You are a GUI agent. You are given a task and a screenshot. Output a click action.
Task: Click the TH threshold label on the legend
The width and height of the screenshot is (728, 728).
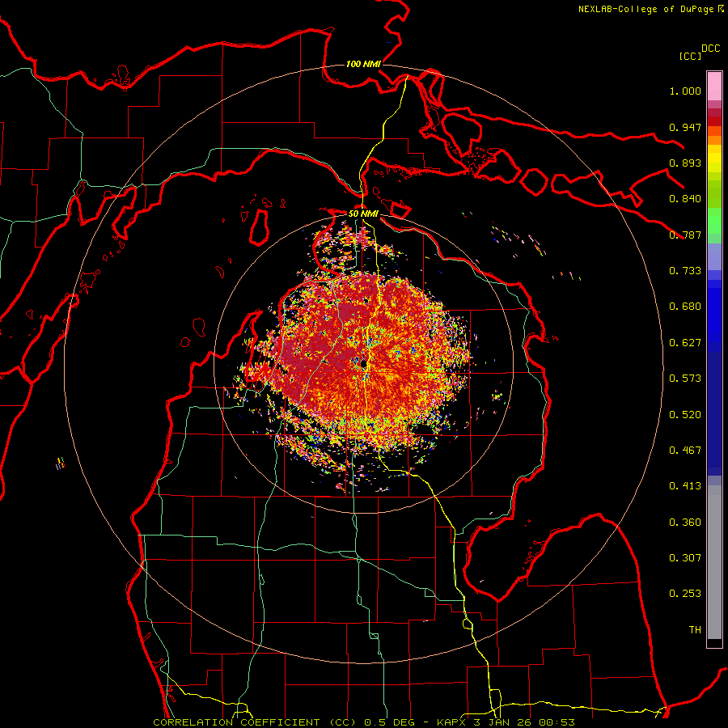[x=695, y=630]
